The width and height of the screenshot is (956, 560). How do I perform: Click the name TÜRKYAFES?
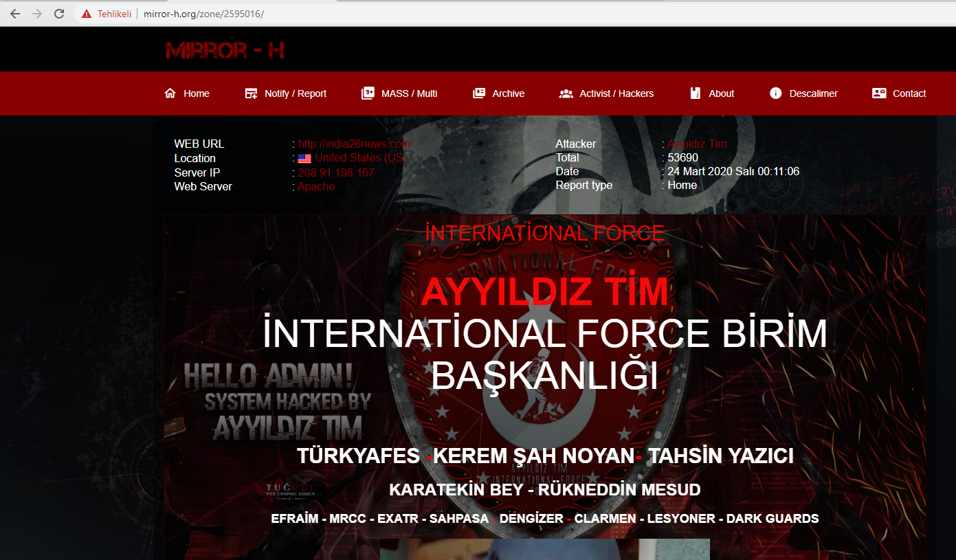[x=358, y=456]
